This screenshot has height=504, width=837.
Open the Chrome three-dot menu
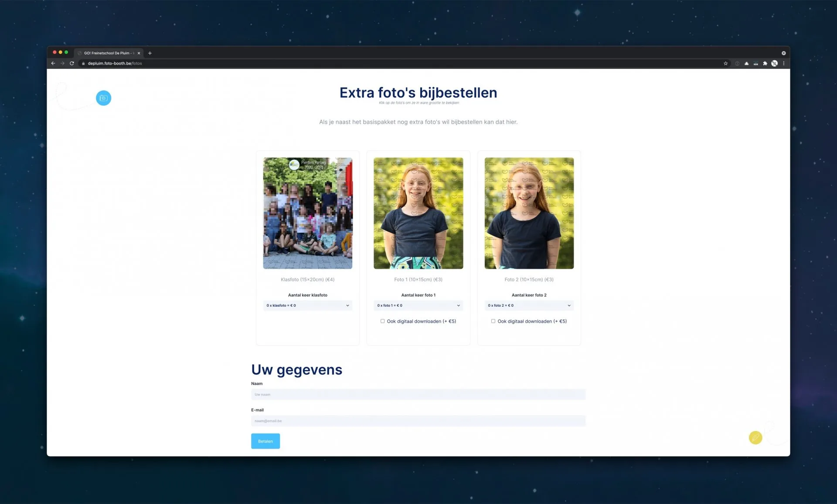pos(783,64)
